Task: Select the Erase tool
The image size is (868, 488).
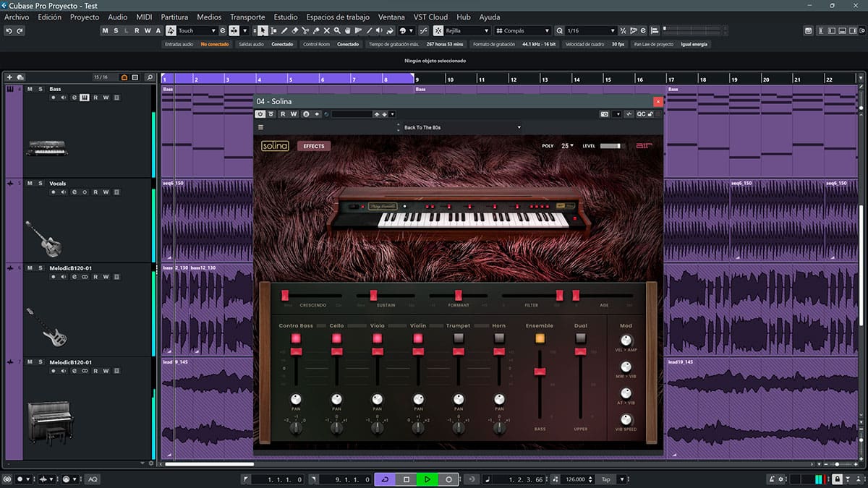Action: [x=295, y=31]
